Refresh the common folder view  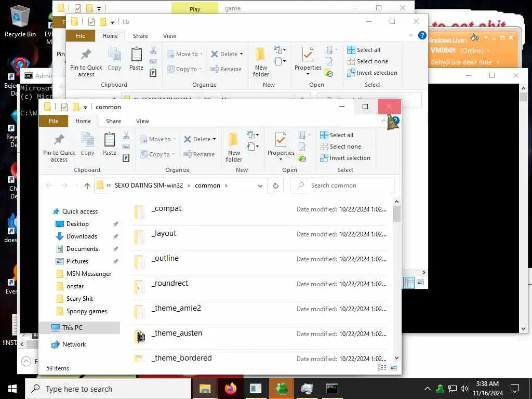(x=276, y=185)
